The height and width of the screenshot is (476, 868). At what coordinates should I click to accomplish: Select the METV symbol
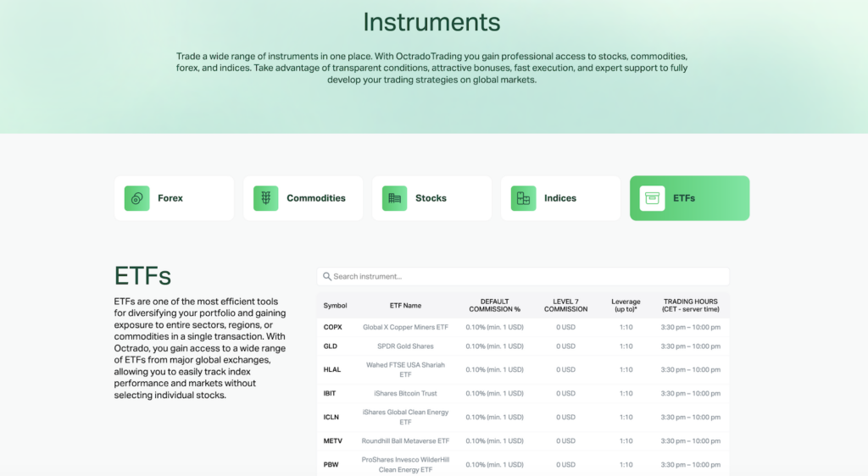coord(332,441)
